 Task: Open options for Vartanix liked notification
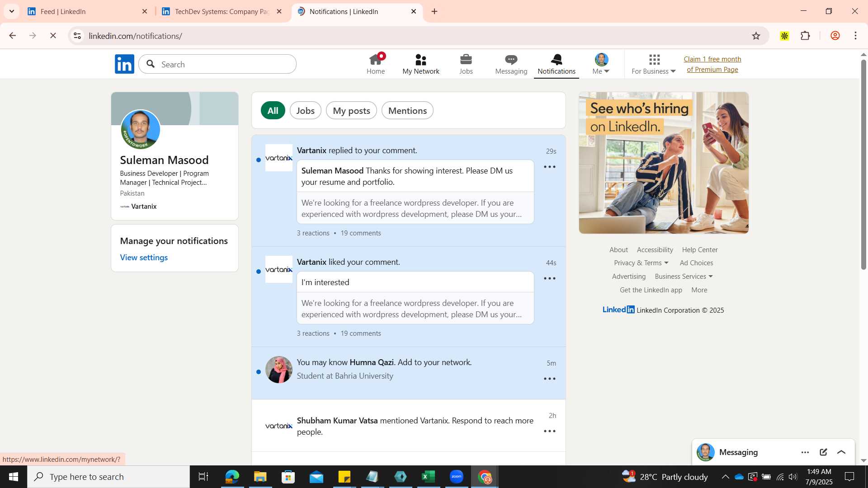(x=550, y=278)
